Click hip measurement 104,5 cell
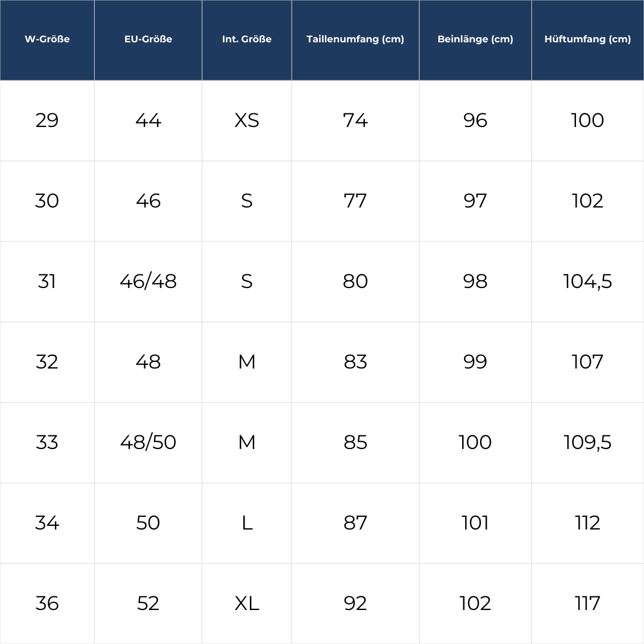This screenshot has width=644, height=644. 587,281
